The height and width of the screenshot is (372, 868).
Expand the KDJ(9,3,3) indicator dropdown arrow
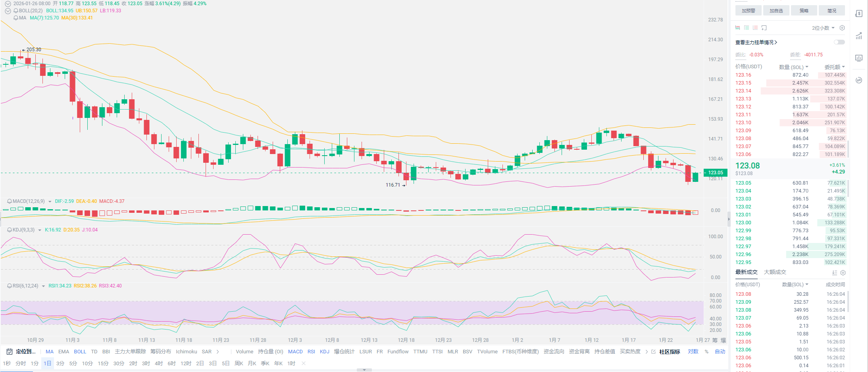40,230
